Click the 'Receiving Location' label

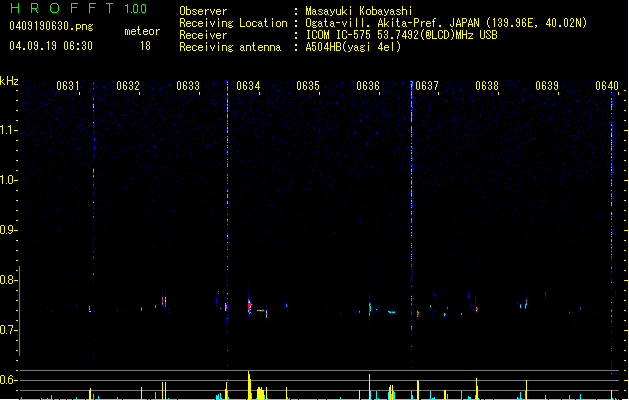pyautogui.click(x=233, y=23)
